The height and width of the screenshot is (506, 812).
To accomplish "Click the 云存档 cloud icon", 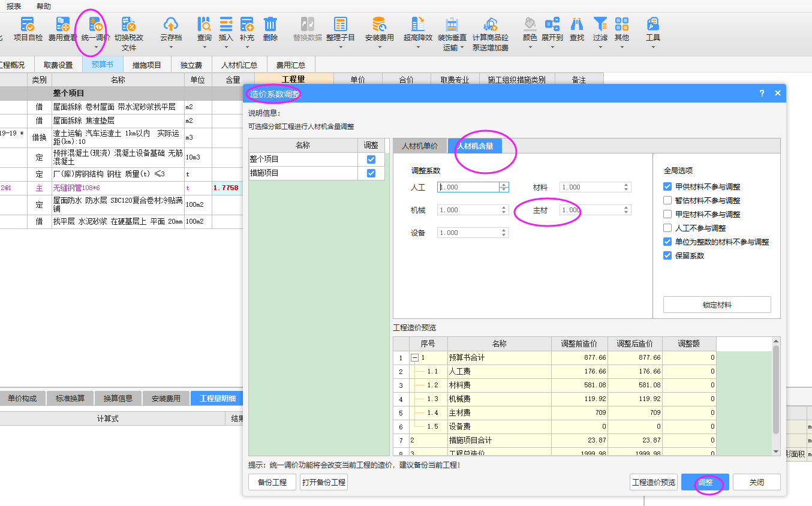I will 171,24.
